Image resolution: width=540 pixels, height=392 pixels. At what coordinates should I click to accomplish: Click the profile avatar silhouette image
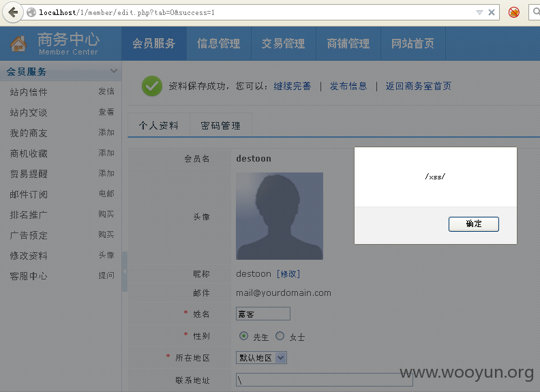pyautogui.click(x=280, y=216)
